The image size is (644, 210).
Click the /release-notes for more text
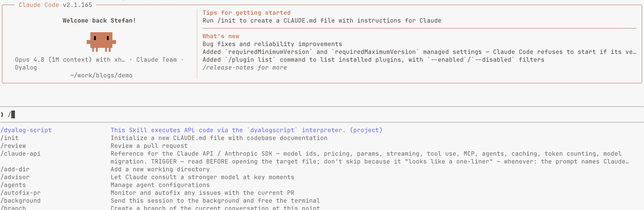pos(245,68)
